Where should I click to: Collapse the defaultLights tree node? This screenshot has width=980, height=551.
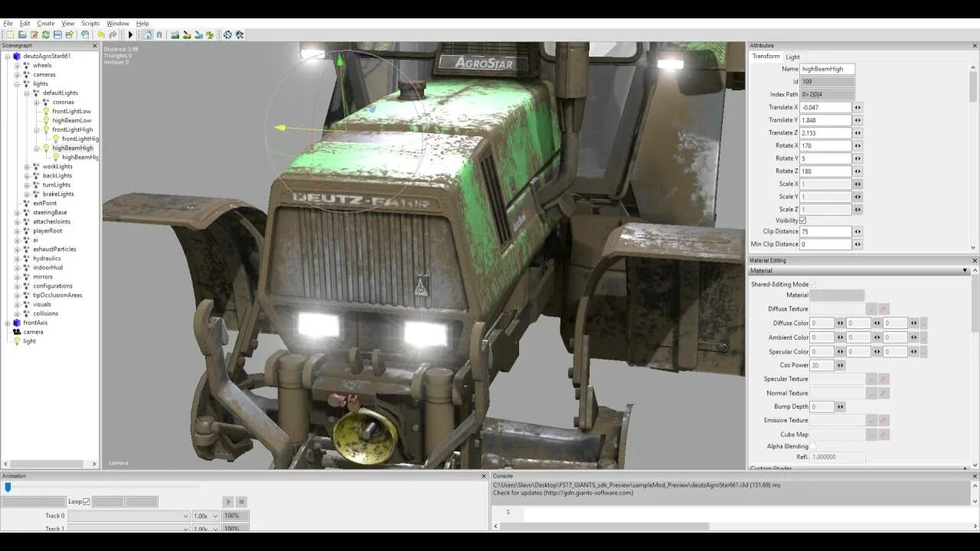pos(27,93)
